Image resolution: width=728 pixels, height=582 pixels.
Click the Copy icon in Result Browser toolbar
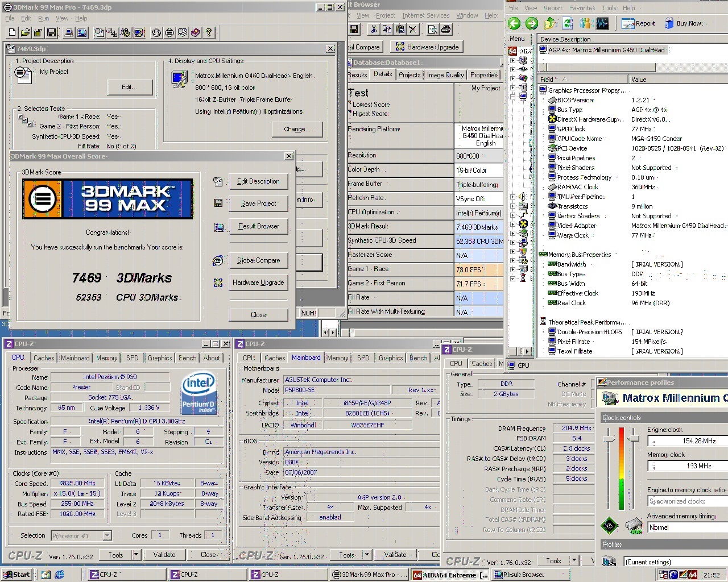pos(387,29)
